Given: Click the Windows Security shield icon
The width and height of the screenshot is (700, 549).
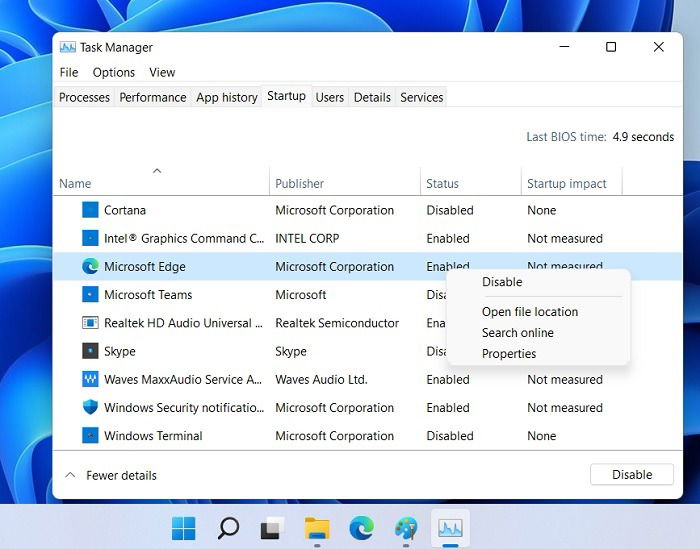Looking at the screenshot, I should tap(90, 407).
